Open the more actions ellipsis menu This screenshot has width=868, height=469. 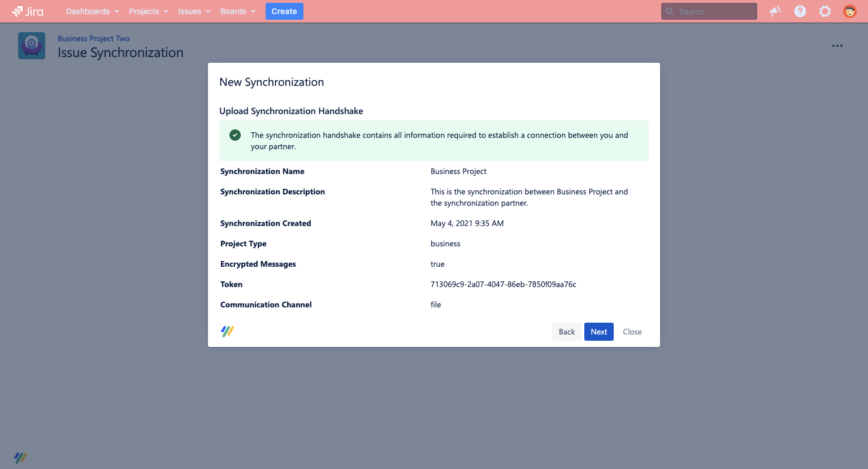point(837,46)
